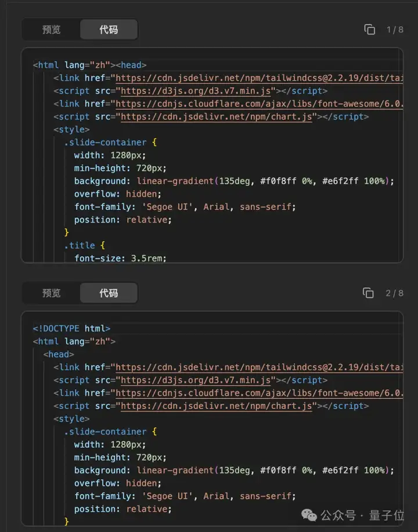Click the 2 / 8 page indicator
418x532 pixels.
(395, 293)
